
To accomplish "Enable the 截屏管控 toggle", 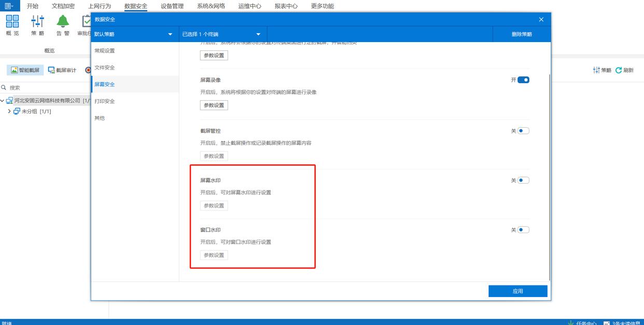I will coord(523,131).
